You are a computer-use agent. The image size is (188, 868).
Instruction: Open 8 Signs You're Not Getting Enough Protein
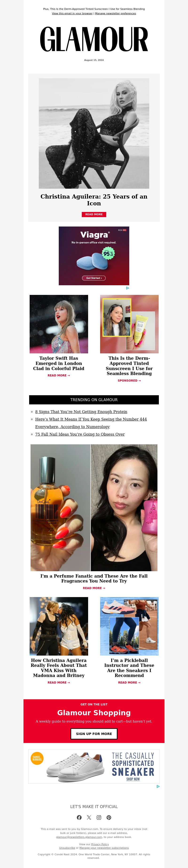point(81,412)
